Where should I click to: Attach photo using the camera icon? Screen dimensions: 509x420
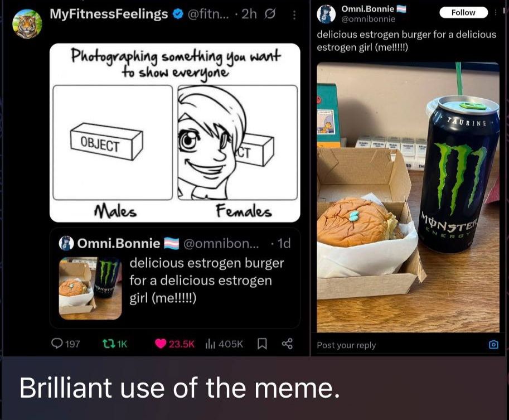tap(493, 345)
